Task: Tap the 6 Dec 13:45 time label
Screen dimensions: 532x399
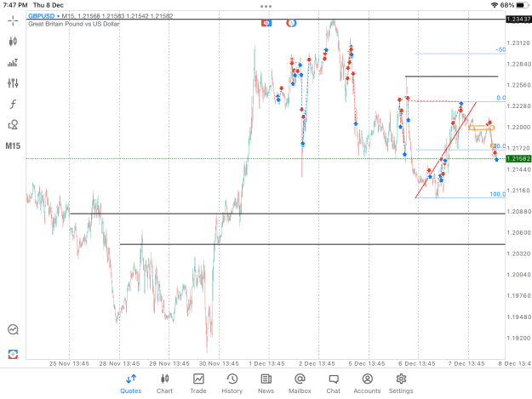Action: [x=416, y=363]
